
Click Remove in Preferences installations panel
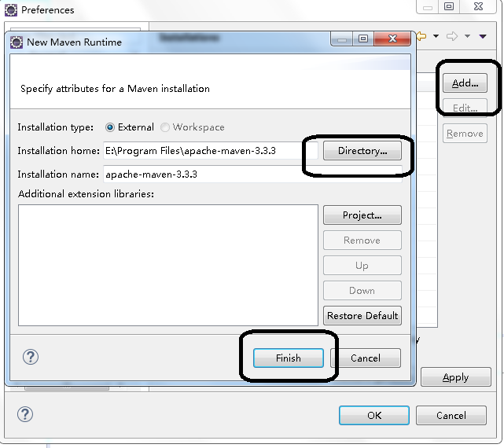point(465,134)
